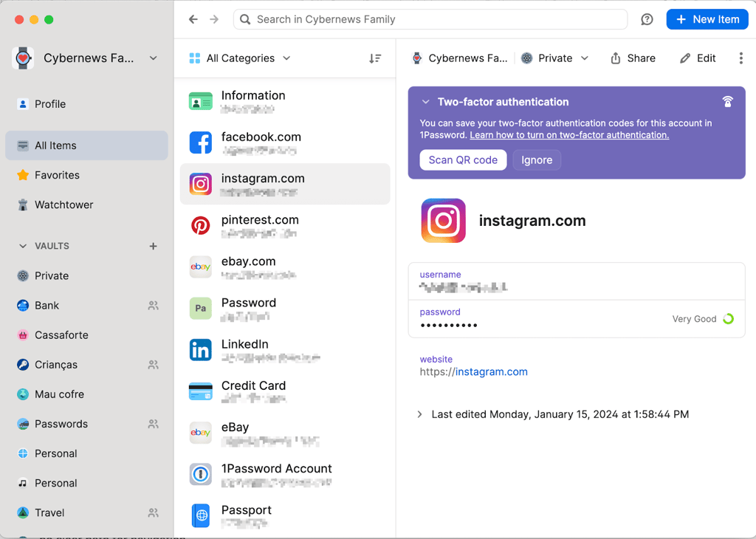Image resolution: width=756 pixels, height=539 pixels.
Task: Collapse the Two-factor authentication banner
Action: coord(426,102)
